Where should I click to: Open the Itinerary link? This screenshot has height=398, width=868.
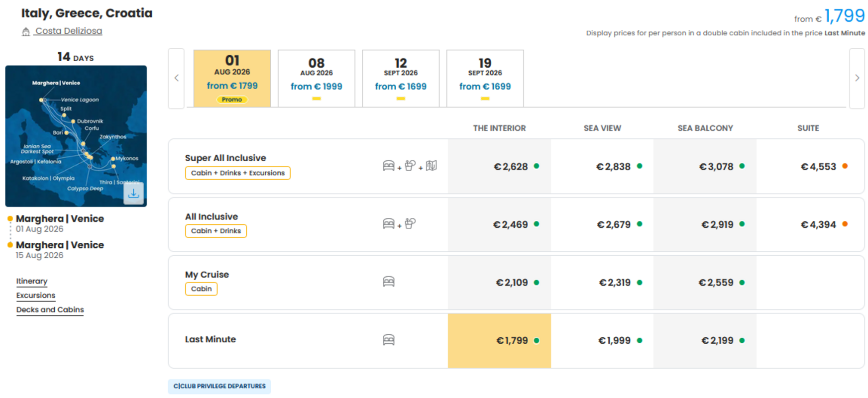click(x=32, y=281)
